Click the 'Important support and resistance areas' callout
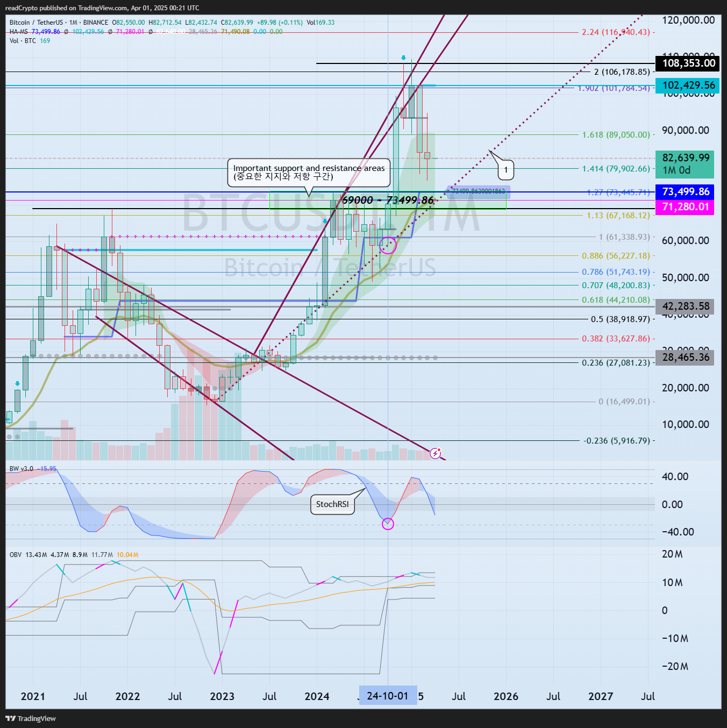This screenshot has width=727, height=728. (x=309, y=173)
